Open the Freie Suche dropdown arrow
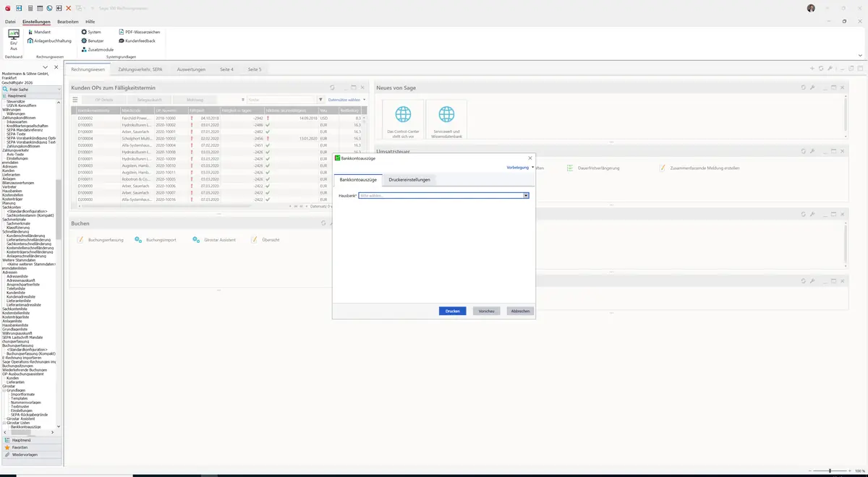868x477 pixels. [58, 89]
